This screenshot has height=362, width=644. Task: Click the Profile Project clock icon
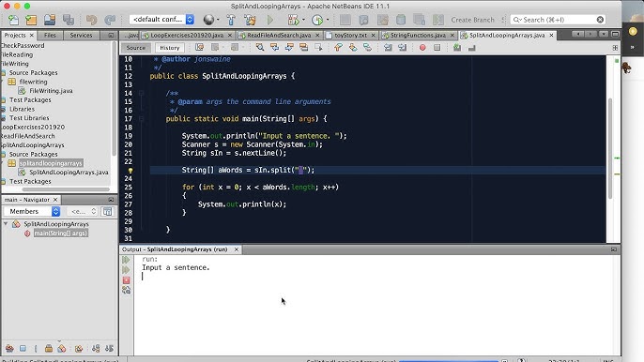pyautogui.click(x=317, y=20)
